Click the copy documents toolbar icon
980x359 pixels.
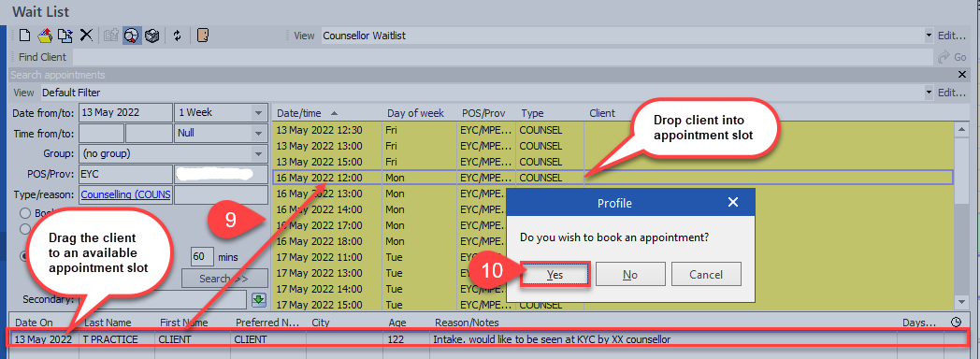[x=65, y=36]
